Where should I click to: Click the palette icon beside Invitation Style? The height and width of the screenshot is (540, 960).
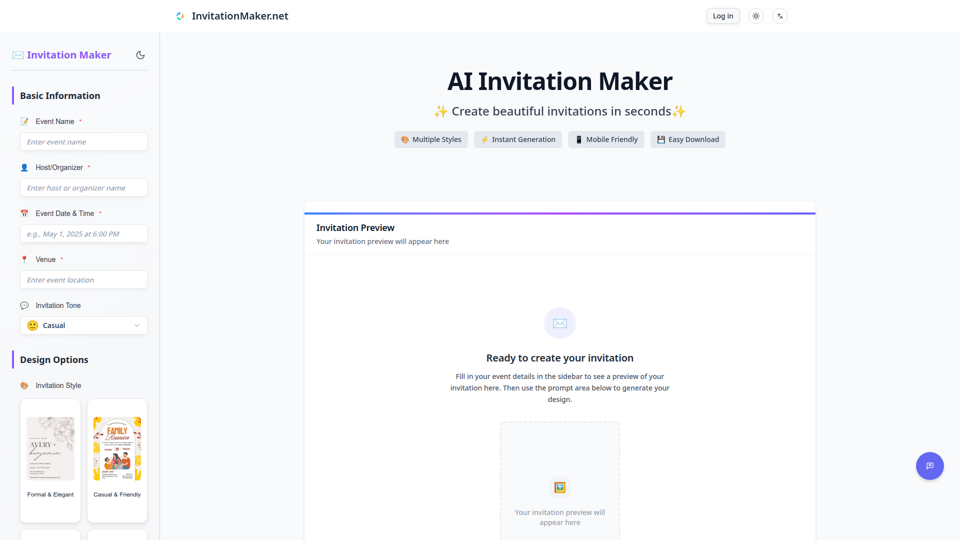24,386
